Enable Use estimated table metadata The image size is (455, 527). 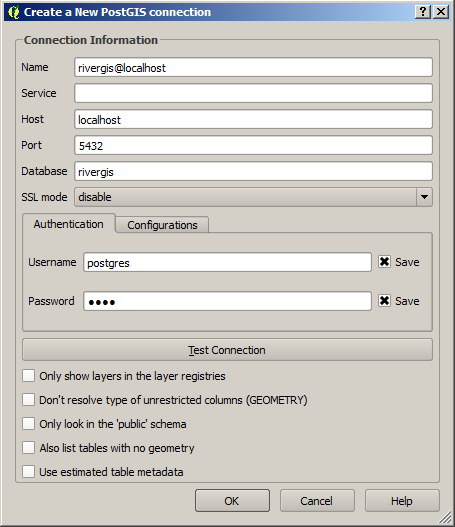[29, 472]
